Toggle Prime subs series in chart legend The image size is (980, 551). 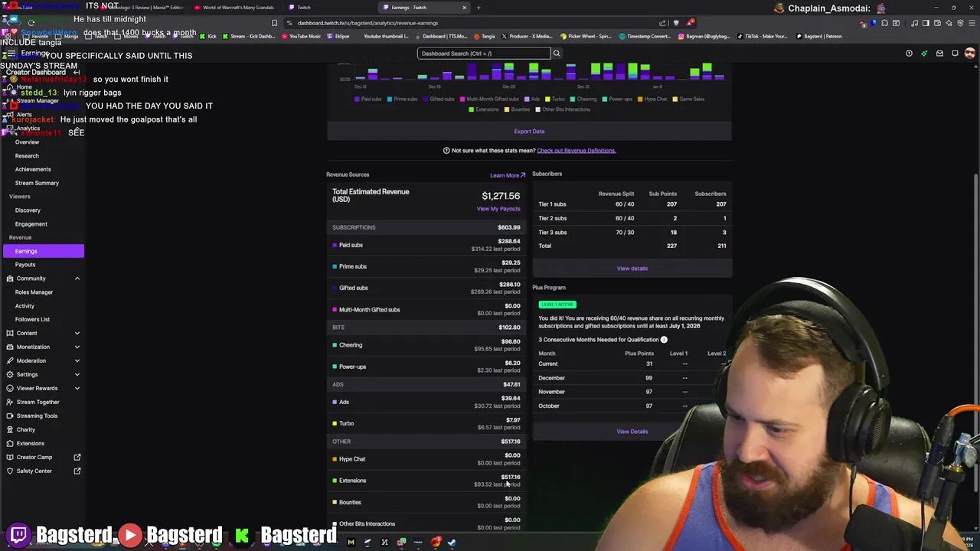coord(402,99)
